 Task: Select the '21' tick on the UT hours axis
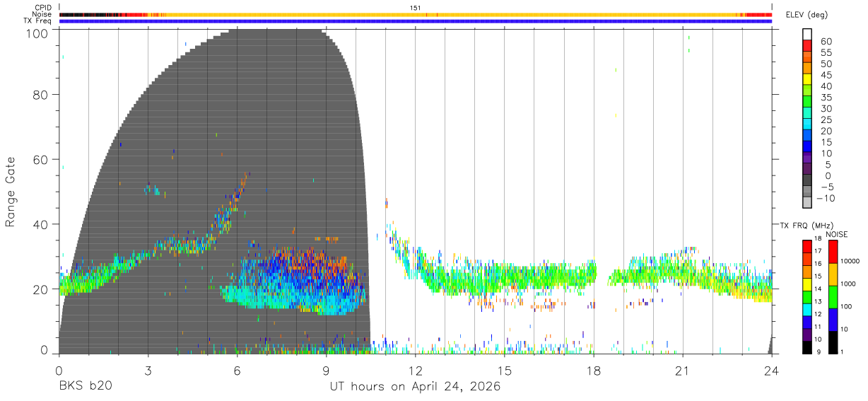[x=682, y=370]
